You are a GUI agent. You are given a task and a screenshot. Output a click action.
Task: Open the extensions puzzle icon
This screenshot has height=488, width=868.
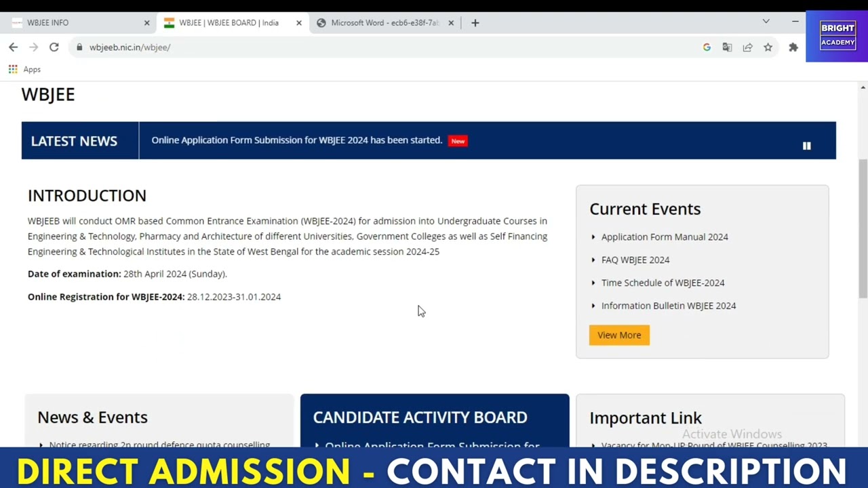pos(793,47)
